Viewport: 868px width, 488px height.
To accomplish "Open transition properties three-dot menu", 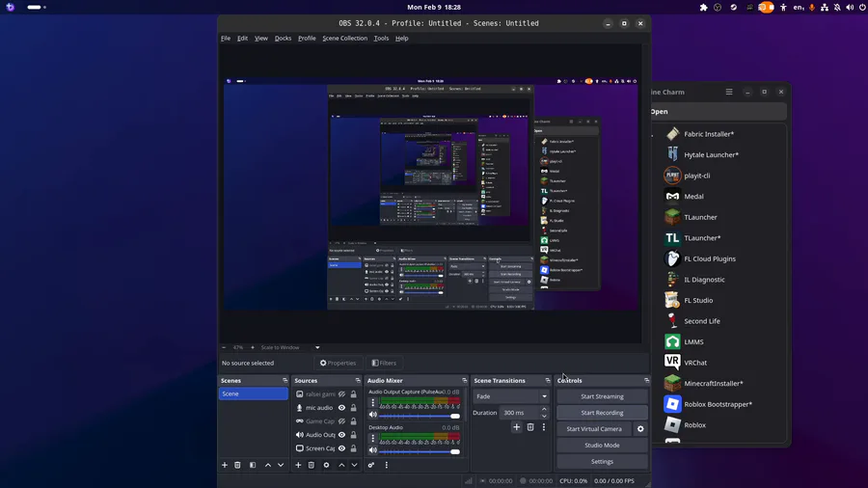I will coord(544,427).
